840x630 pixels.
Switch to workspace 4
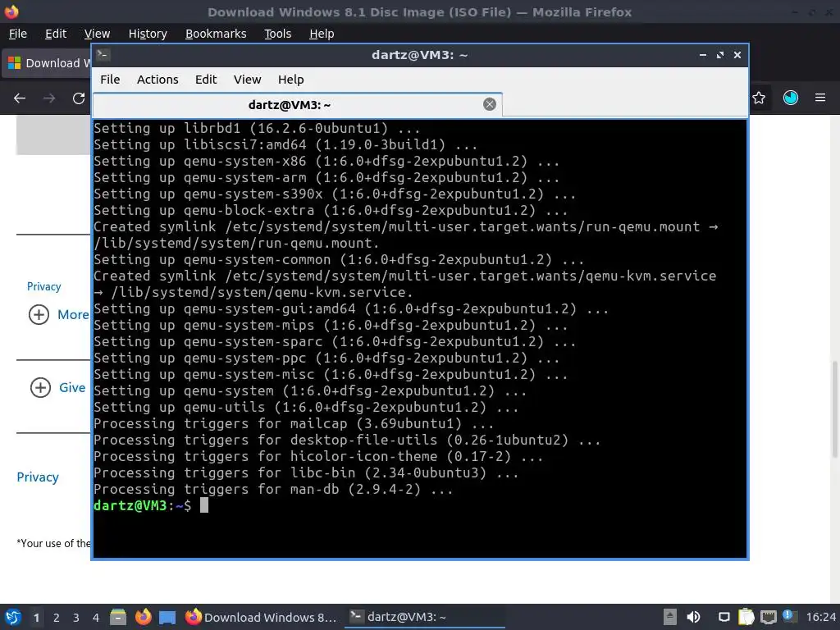point(96,618)
